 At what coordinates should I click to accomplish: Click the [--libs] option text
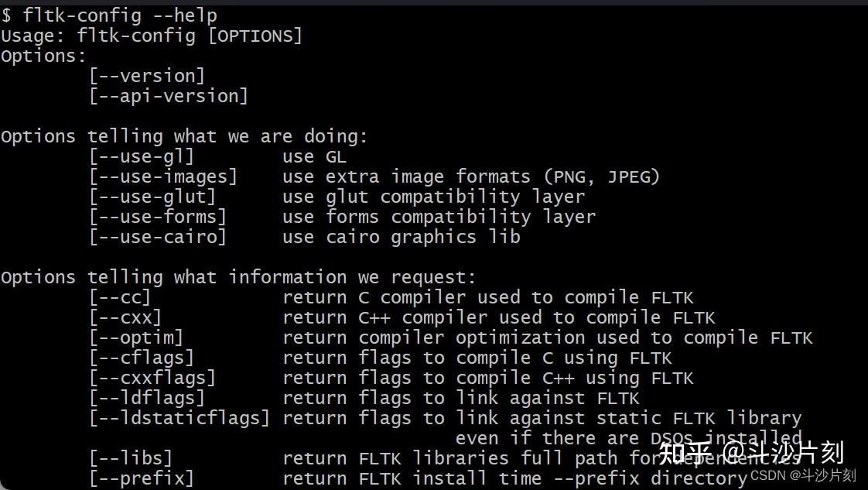(131, 458)
